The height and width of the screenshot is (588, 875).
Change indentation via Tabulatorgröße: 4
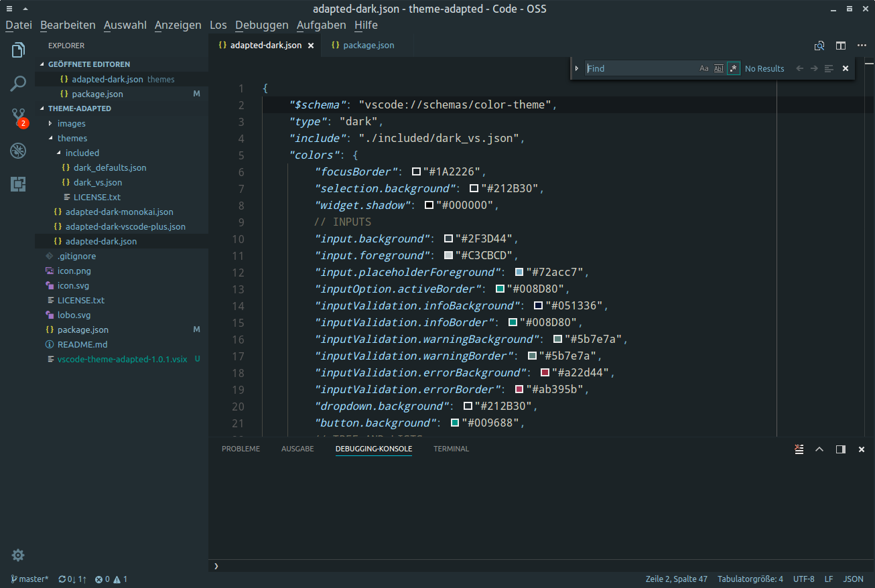point(750,579)
